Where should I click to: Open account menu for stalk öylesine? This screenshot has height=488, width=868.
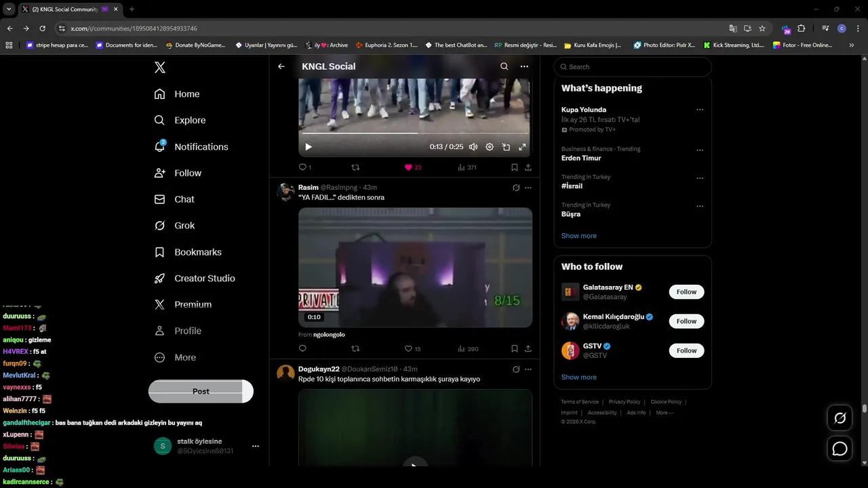coord(256,446)
